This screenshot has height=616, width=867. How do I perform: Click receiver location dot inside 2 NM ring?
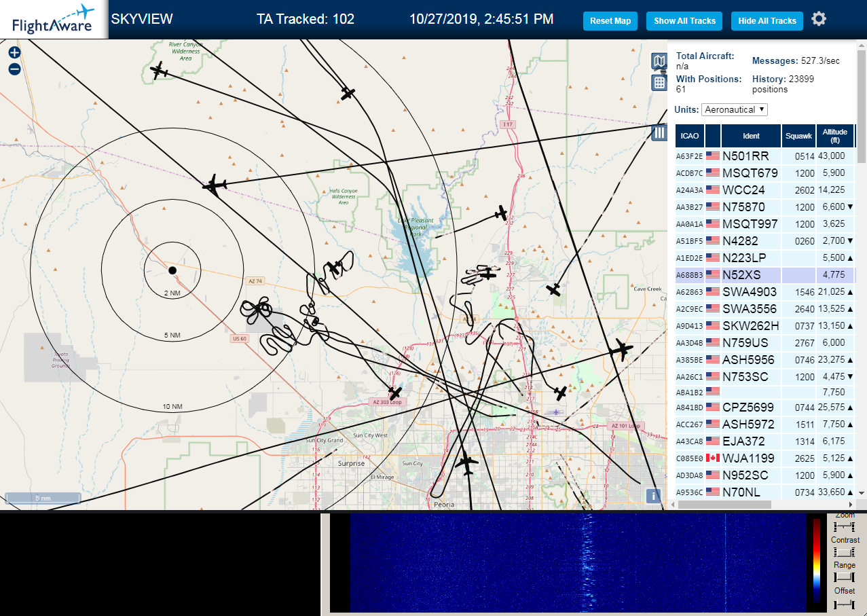172,270
